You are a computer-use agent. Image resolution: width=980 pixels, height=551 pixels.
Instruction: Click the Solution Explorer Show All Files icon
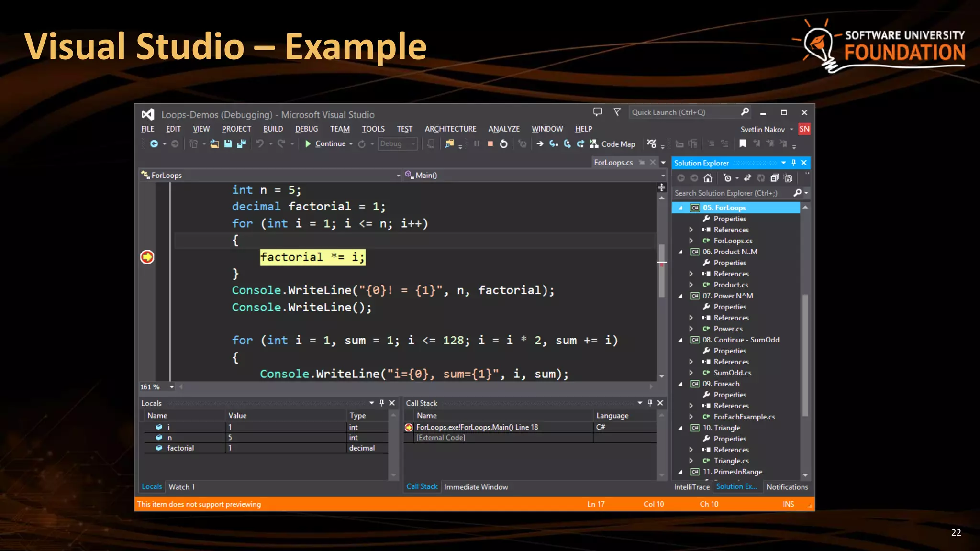coord(788,178)
